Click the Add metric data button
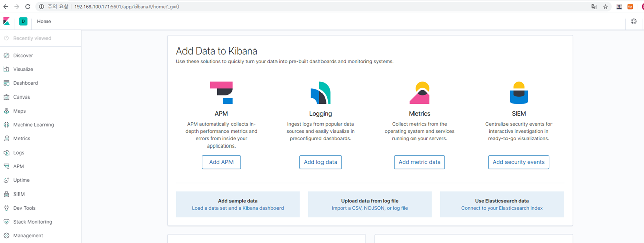This screenshot has width=644, height=243. click(x=420, y=162)
